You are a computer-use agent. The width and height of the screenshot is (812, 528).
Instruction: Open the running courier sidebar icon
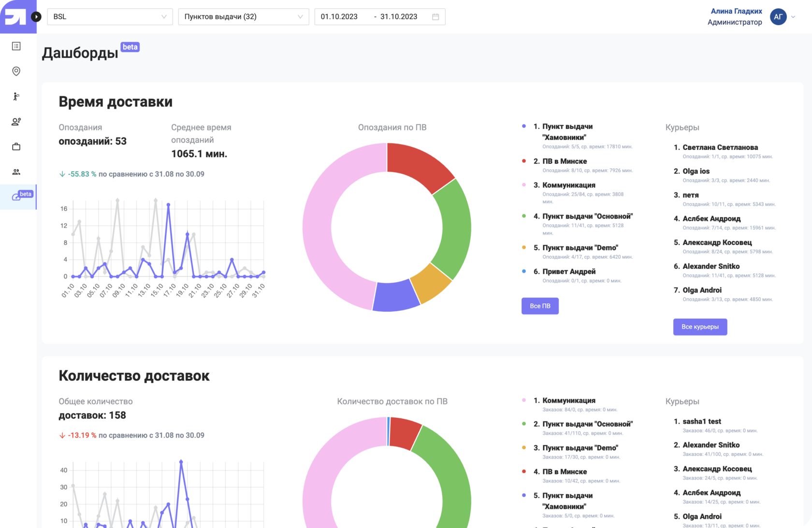click(16, 96)
